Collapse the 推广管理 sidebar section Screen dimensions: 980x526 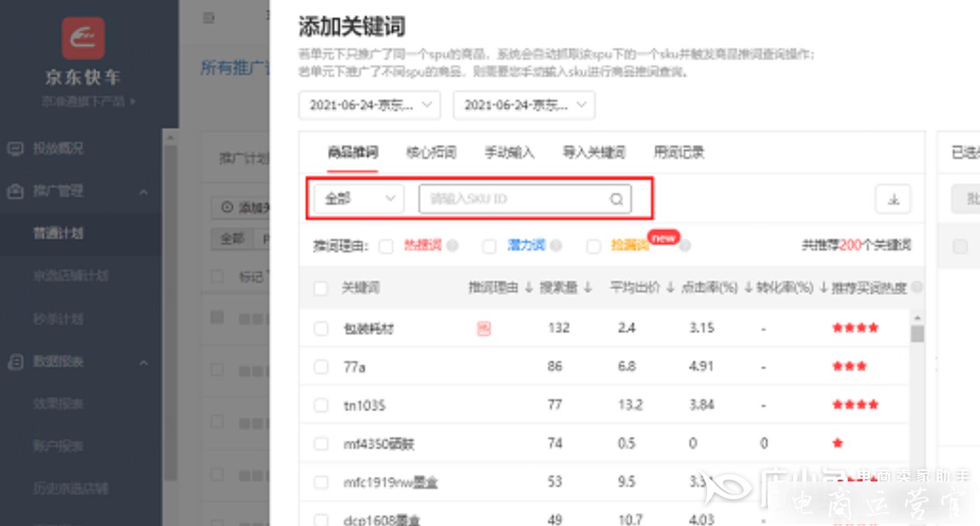coord(143,192)
